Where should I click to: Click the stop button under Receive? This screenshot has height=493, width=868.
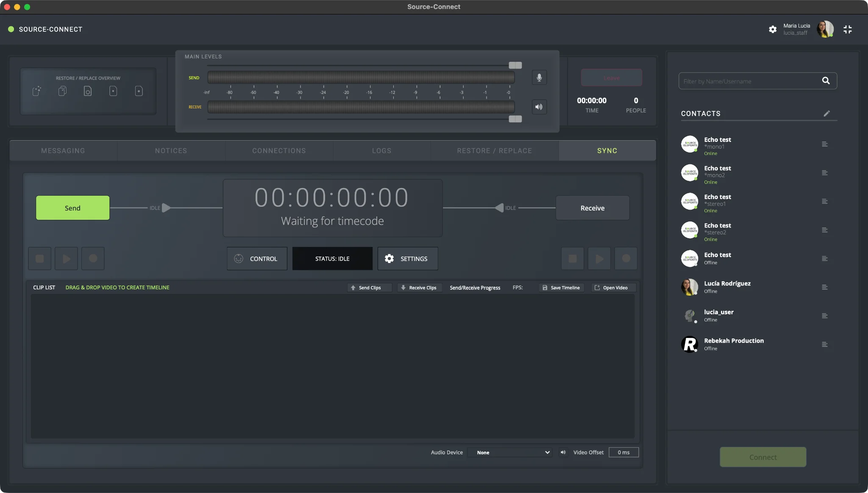(x=573, y=258)
